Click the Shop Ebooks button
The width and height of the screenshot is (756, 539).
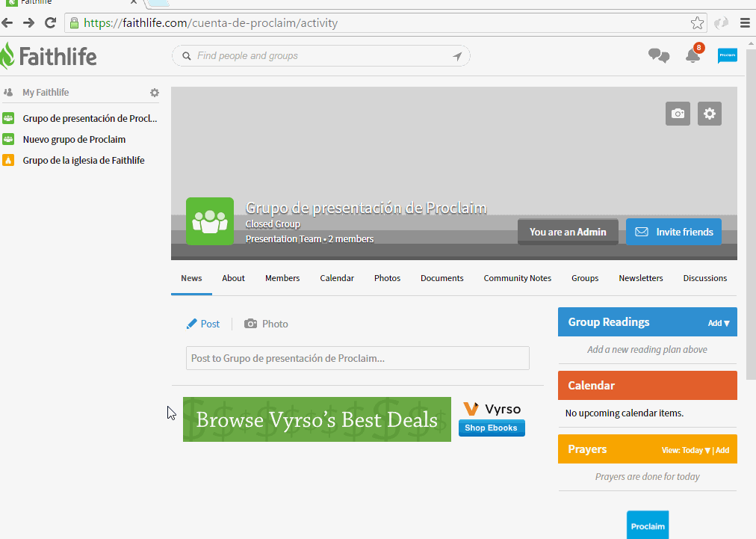[492, 428]
